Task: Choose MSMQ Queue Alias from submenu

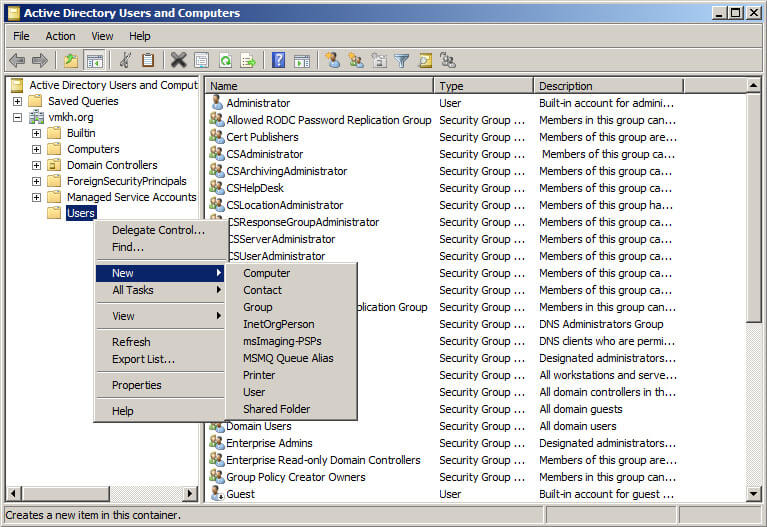Action: [x=292, y=358]
